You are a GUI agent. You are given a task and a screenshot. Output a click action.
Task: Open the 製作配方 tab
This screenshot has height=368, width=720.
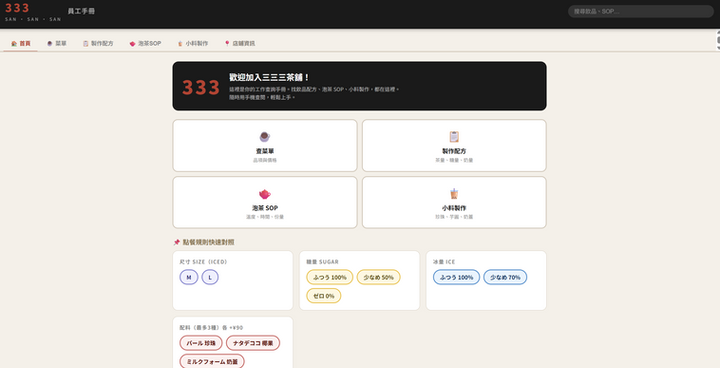point(98,43)
